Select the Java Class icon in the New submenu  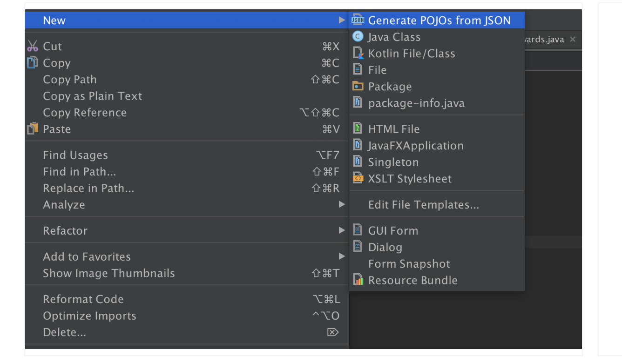click(x=358, y=37)
